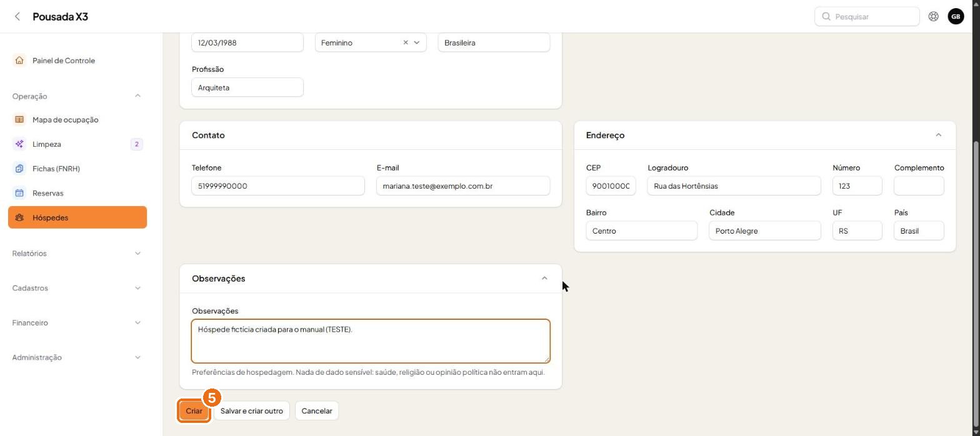The height and width of the screenshot is (436, 980).
Task: Click the search magnifier icon
Action: coord(826,16)
